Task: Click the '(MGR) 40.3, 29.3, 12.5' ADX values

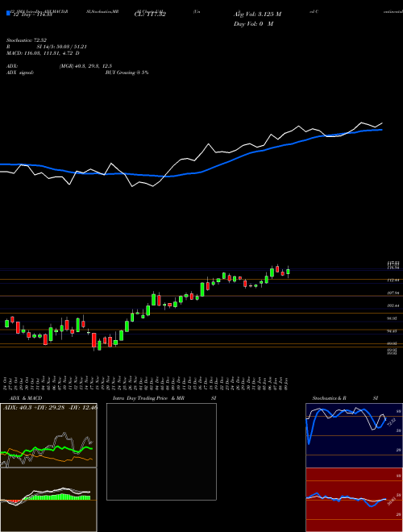Action: [x=85, y=66]
